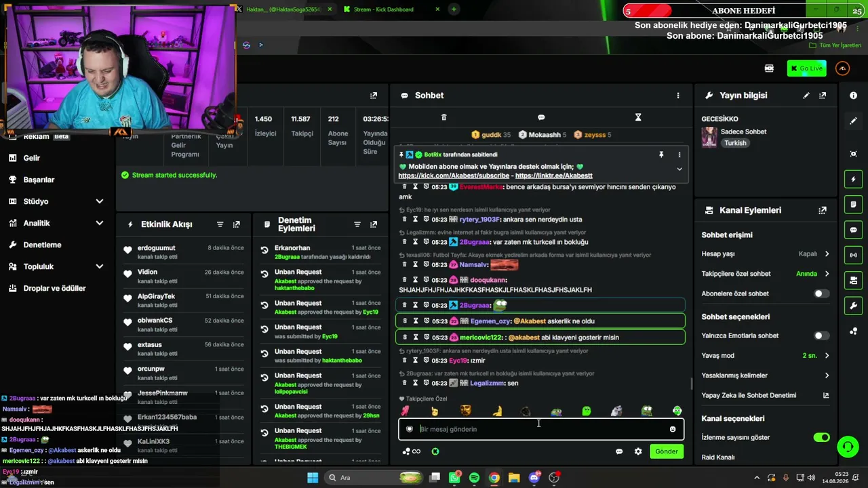Switch to the Stream - Kick Dashboard tab
This screenshot has height=488, width=868.
(x=391, y=9)
